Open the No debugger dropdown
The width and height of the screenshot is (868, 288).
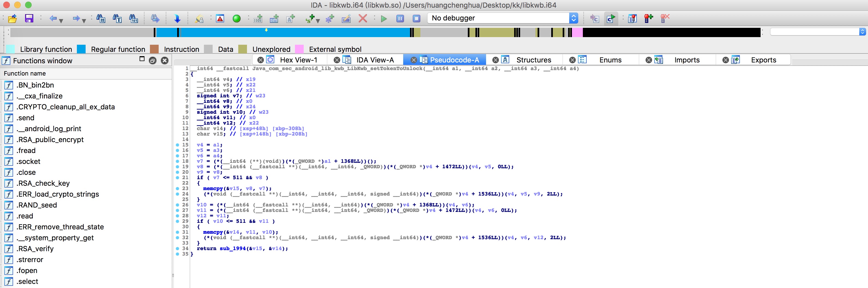(503, 18)
